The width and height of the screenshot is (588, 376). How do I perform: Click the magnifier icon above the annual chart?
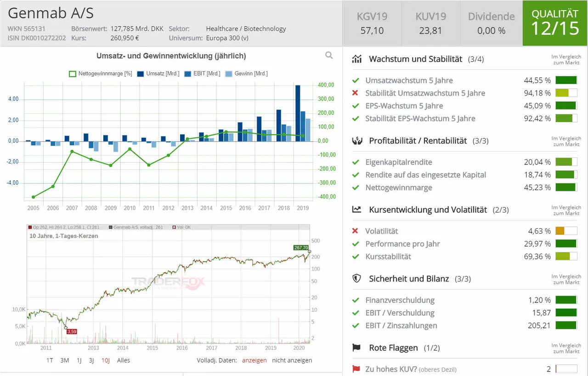pos(329,56)
